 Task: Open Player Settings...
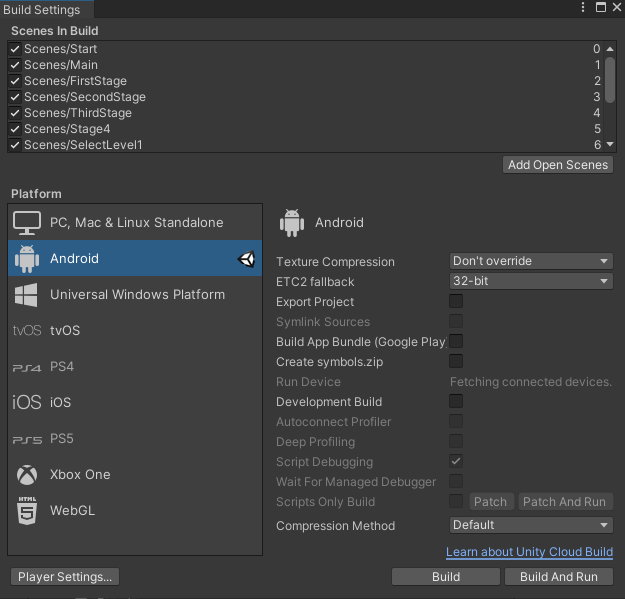coord(65,577)
